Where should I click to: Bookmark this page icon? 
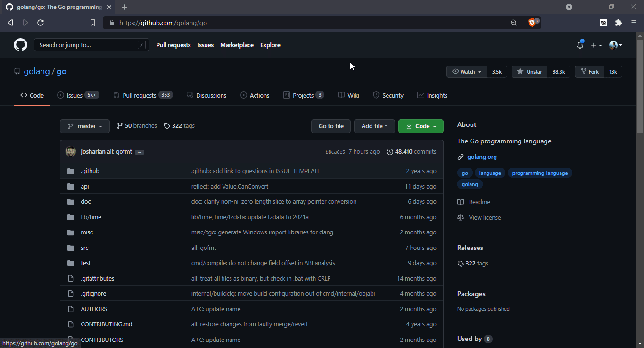pyautogui.click(x=93, y=23)
